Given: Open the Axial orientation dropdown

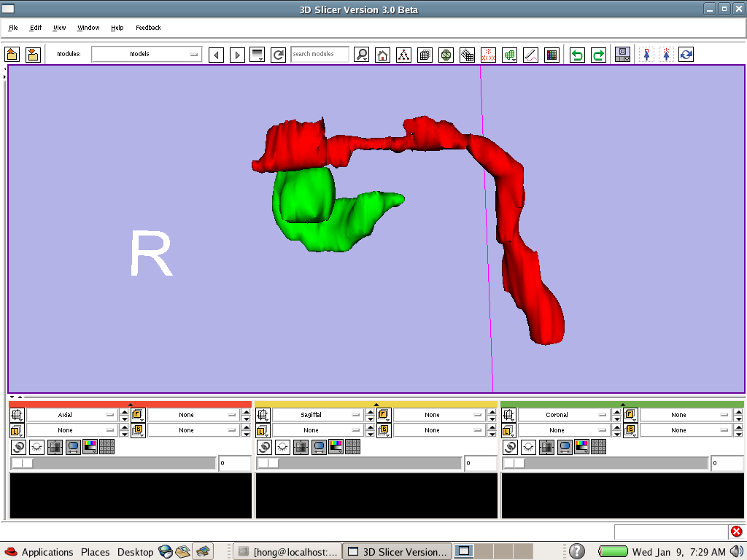Looking at the screenshot, I should pos(72,415).
